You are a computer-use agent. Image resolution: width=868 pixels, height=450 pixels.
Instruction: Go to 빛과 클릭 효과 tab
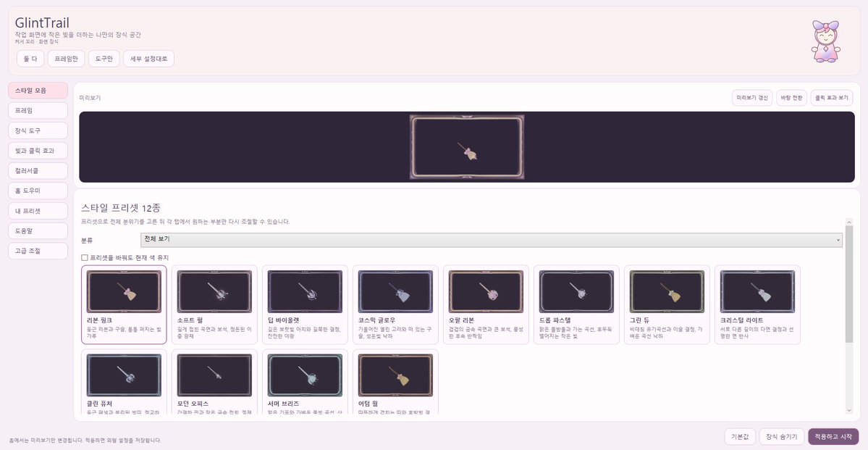coord(38,151)
